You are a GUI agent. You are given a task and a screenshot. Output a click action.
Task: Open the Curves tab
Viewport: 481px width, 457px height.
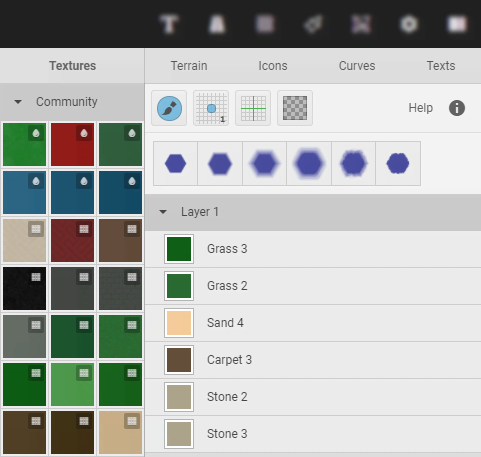pos(357,66)
